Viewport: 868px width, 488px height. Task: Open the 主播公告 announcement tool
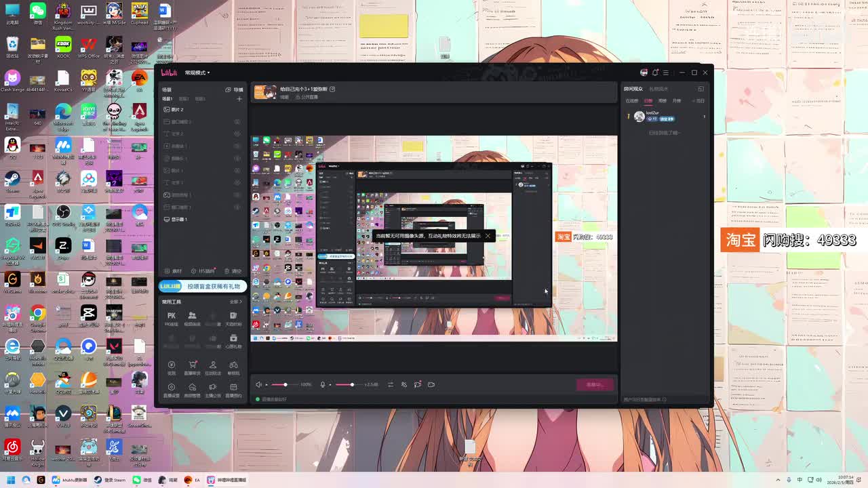(x=213, y=390)
